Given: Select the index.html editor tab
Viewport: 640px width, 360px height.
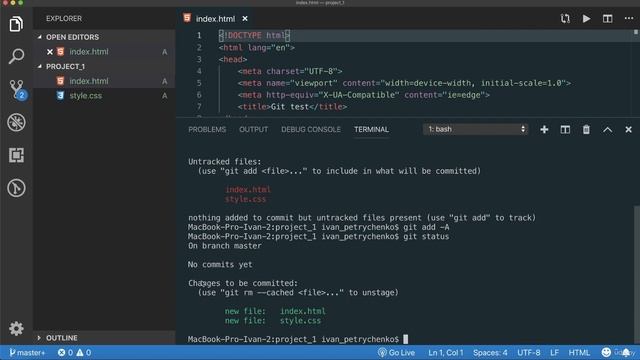Looking at the screenshot, I should [x=215, y=19].
